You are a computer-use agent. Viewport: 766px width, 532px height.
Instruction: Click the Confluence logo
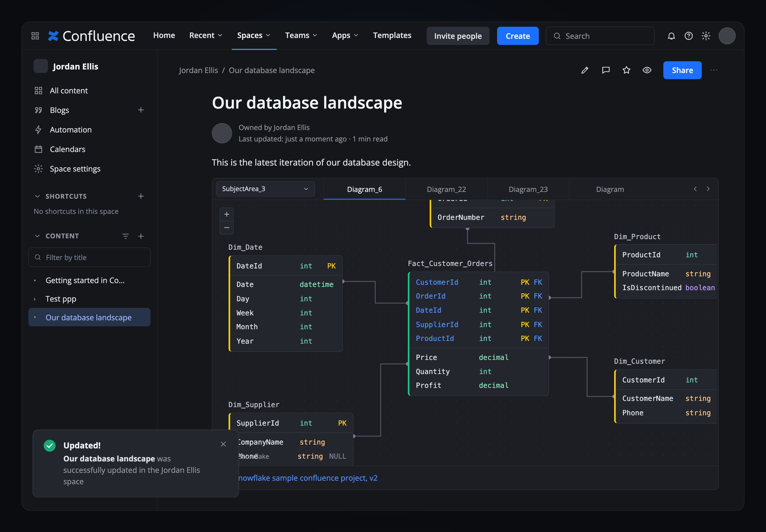[91, 36]
